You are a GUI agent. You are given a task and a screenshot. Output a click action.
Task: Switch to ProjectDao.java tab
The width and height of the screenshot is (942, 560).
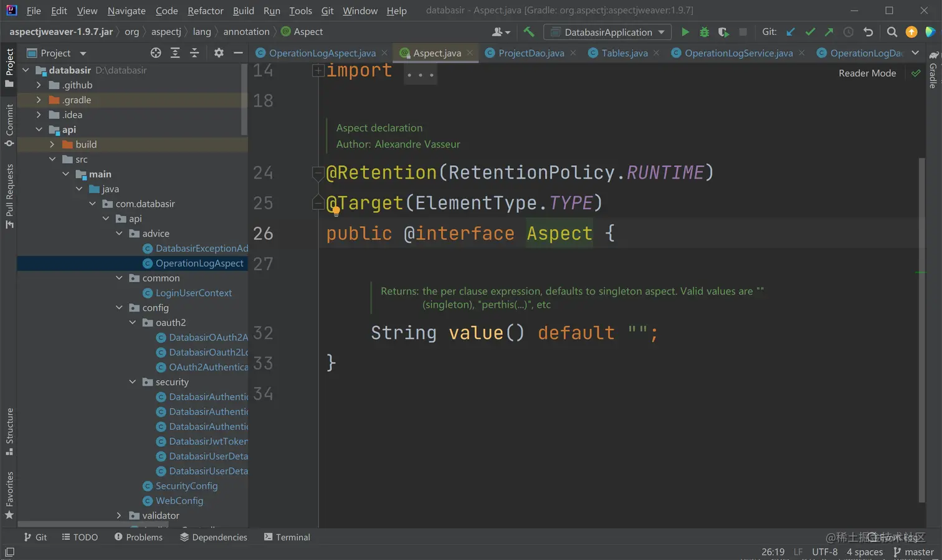pyautogui.click(x=531, y=53)
